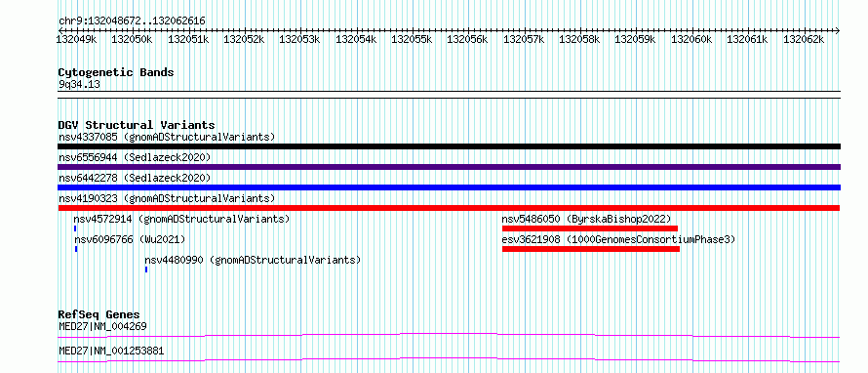Select the purple nsv6556944 variant bar
The image size is (868, 373).
449,167
